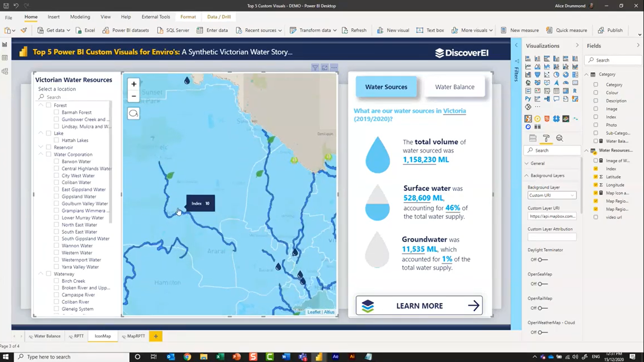Get more visuals via ellipsis in gallery
The height and width of the screenshot is (362, 644).
[537, 107]
